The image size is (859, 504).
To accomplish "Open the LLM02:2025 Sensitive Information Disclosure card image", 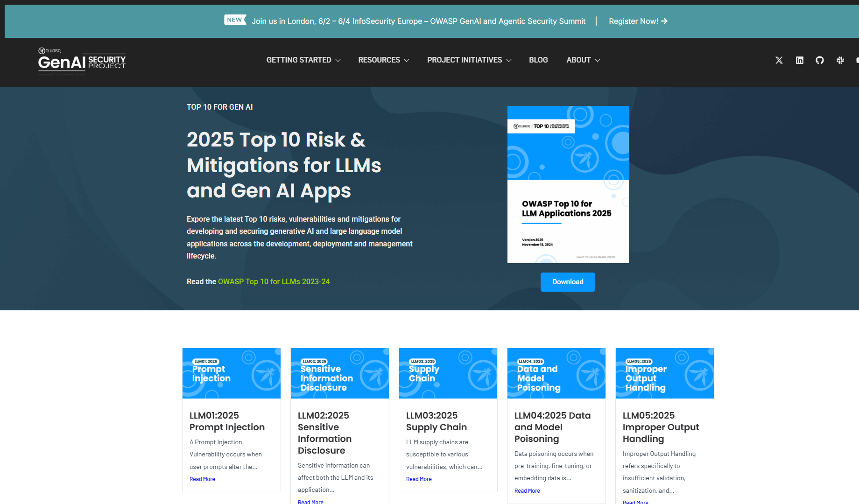I will 340,373.
